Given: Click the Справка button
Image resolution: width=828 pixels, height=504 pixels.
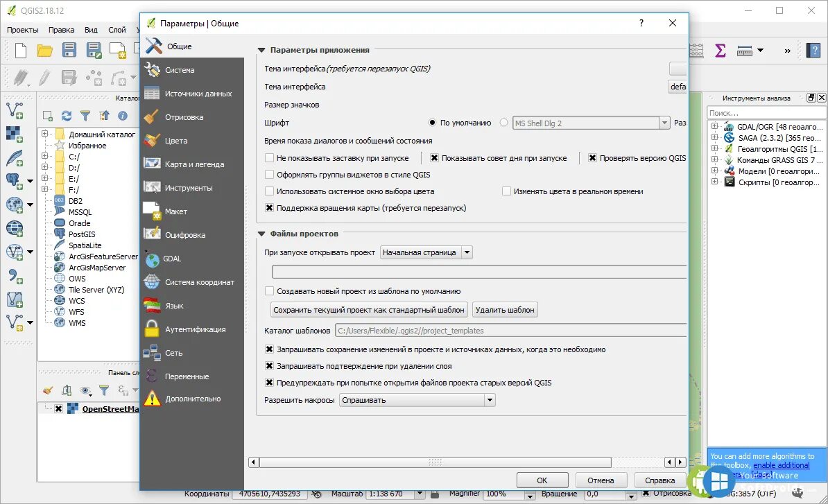Looking at the screenshot, I should (660, 480).
